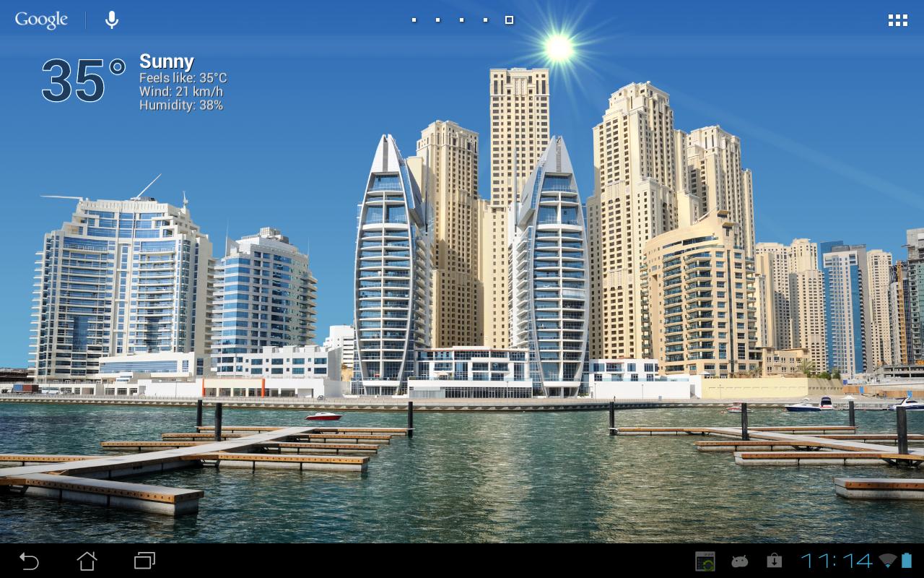Open the app download bag notification

[774, 561]
